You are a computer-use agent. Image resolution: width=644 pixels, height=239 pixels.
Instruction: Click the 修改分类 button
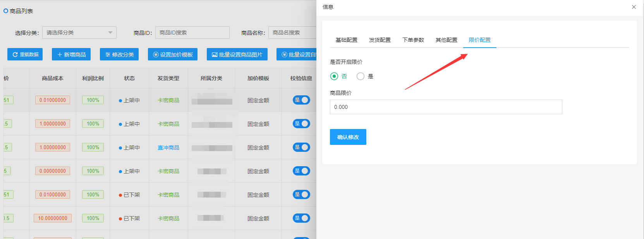[x=119, y=55]
